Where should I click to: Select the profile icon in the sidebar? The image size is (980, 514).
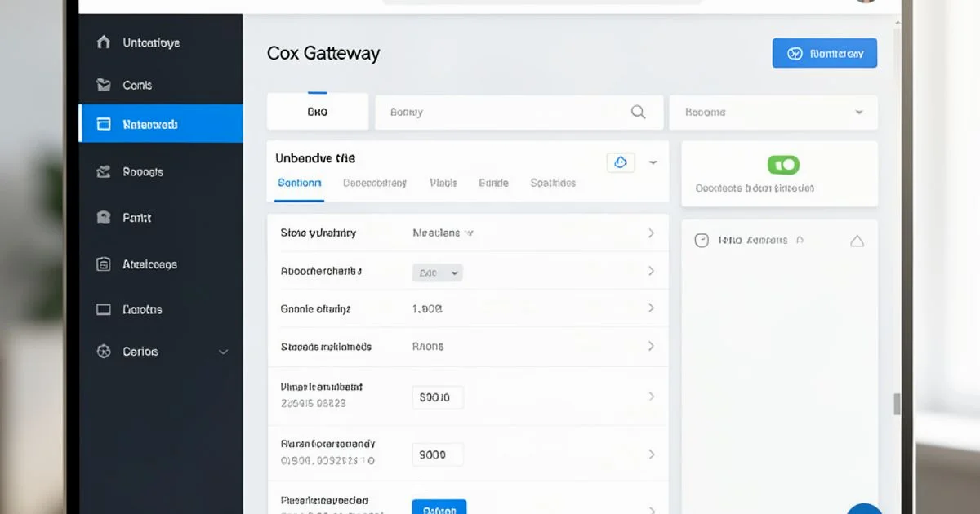(x=103, y=217)
